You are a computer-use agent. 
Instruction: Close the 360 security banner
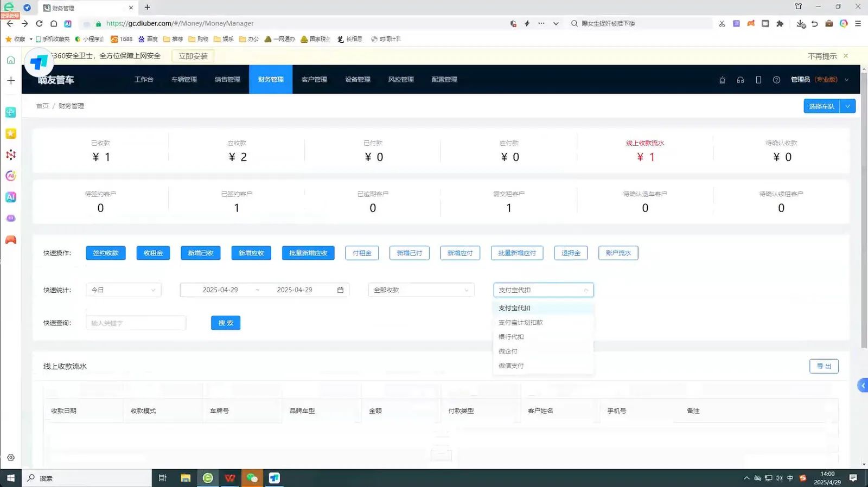coord(845,56)
